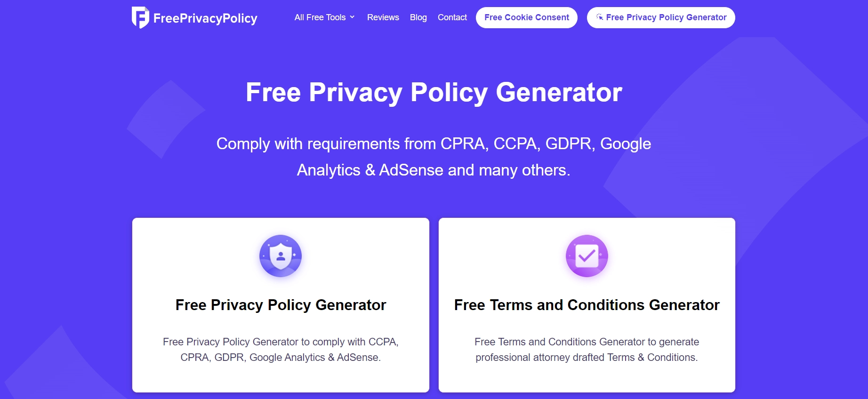Click the sparkle icon inside Privacy Policy Generator button
Screen dimensions: 868x399
599,17
